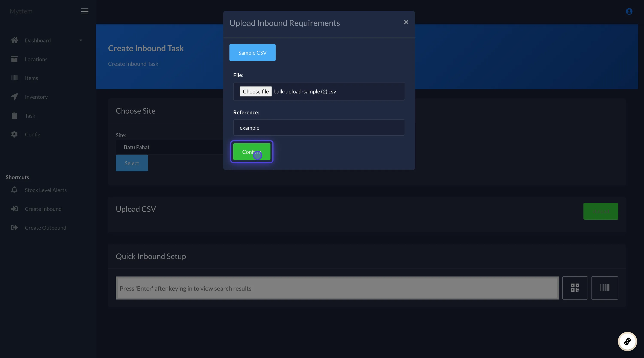Viewport: 644px width, 358px height.
Task: Select Dashboard in the sidebar
Action: pos(38,40)
